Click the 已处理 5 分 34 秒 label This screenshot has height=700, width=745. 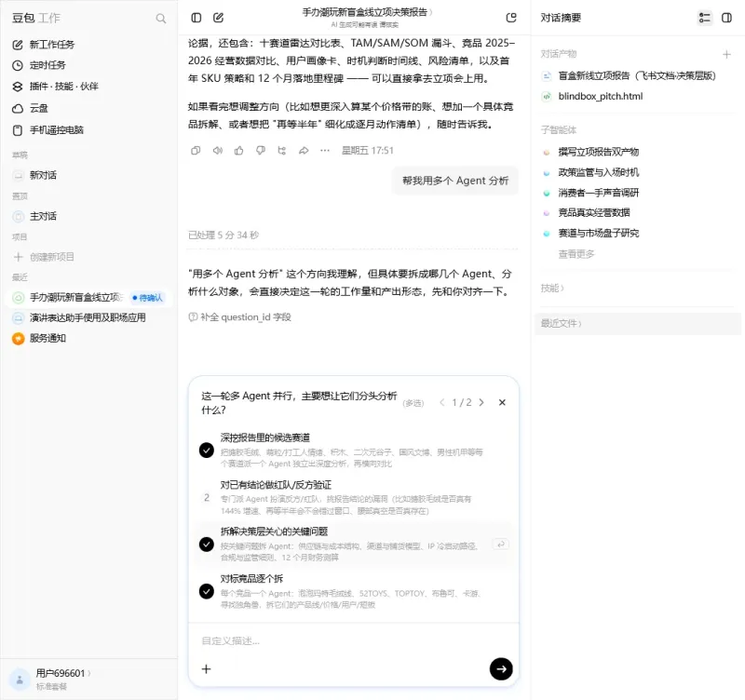click(x=223, y=236)
